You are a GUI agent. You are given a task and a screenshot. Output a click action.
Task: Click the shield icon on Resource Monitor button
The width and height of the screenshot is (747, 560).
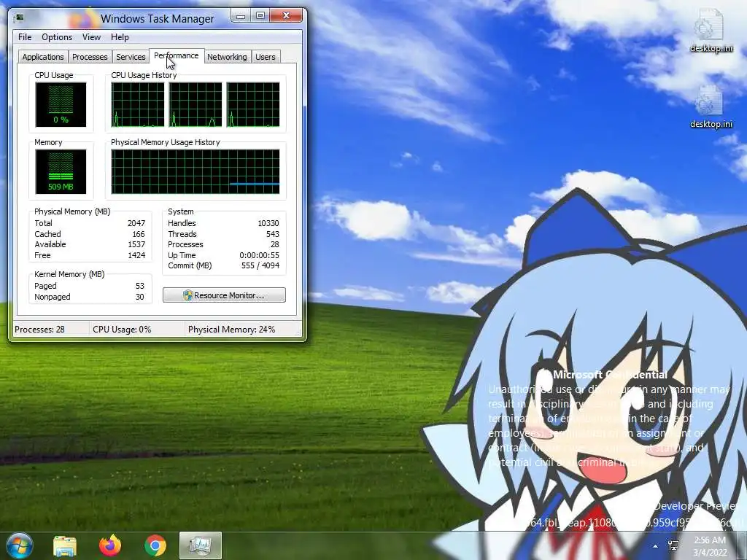pyautogui.click(x=187, y=295)
